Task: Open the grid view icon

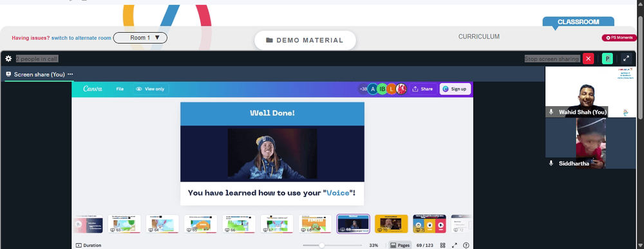Action: (x=443, y=245)
